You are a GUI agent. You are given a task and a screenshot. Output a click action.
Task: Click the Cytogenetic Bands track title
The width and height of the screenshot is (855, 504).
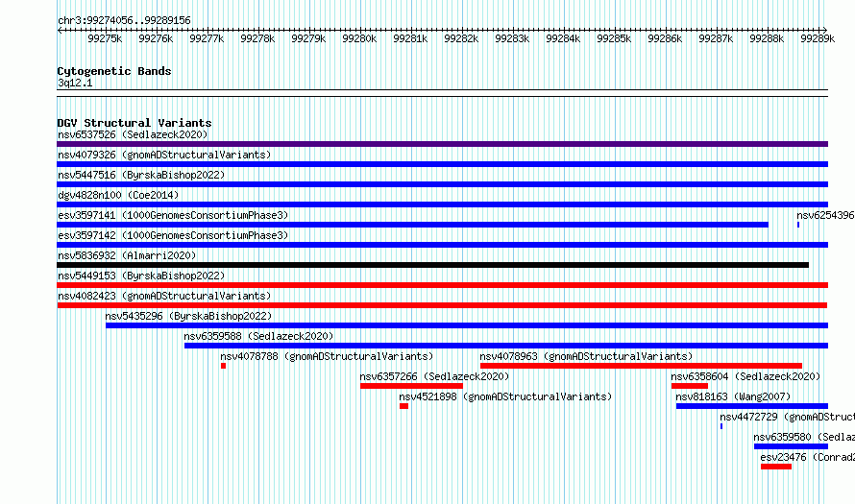114,71
